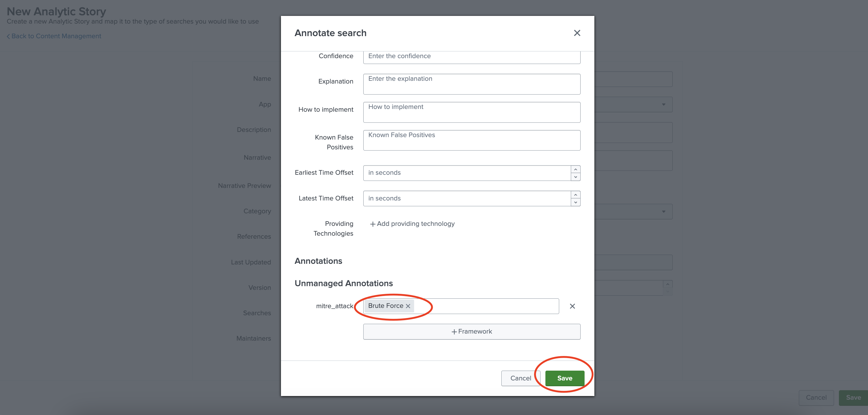This screenshot has width=868, height=415.
Task: Click the Latest Time Offset input
Action: pos(467,199)
